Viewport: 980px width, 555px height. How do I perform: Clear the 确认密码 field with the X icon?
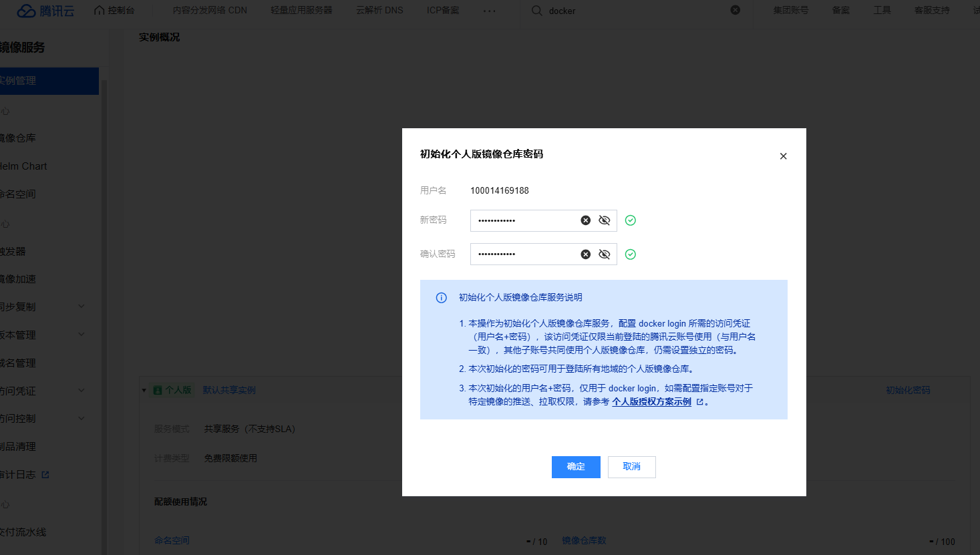pos(586,254)
